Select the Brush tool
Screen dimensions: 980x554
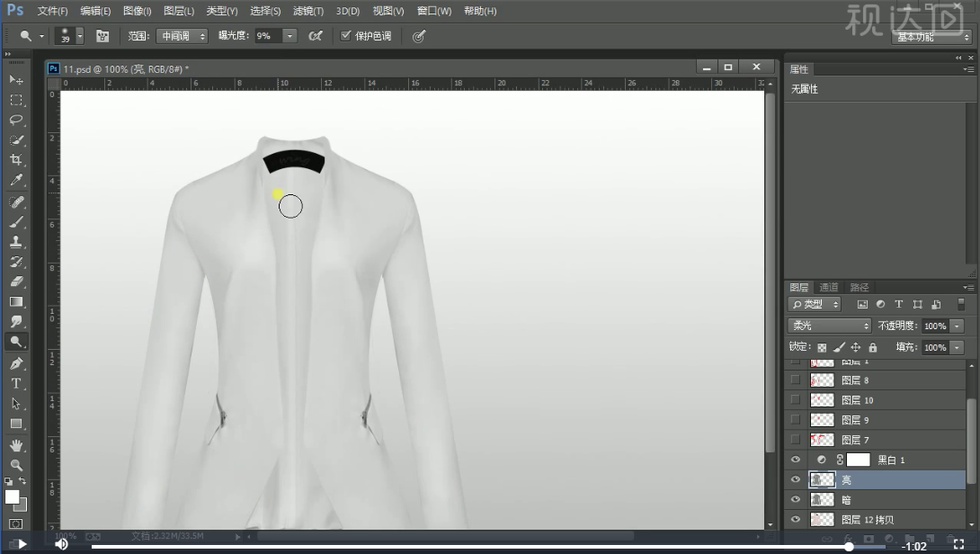[16, 222]
